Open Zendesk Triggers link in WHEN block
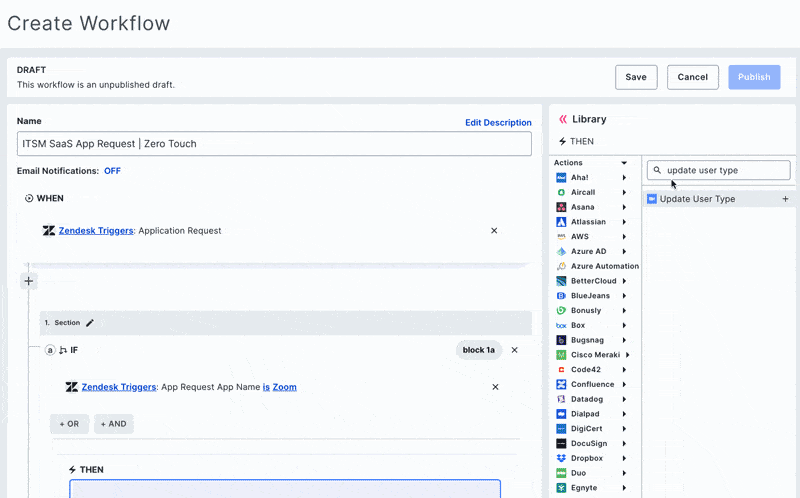 (96, 231)
